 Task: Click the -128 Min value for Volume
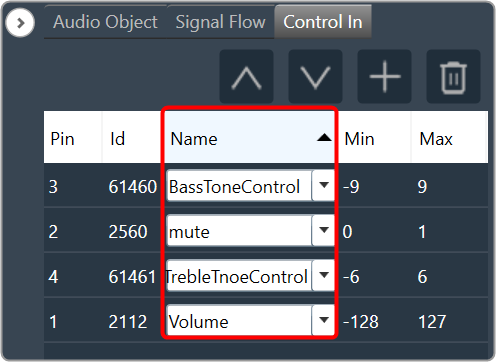click(361, 322)
